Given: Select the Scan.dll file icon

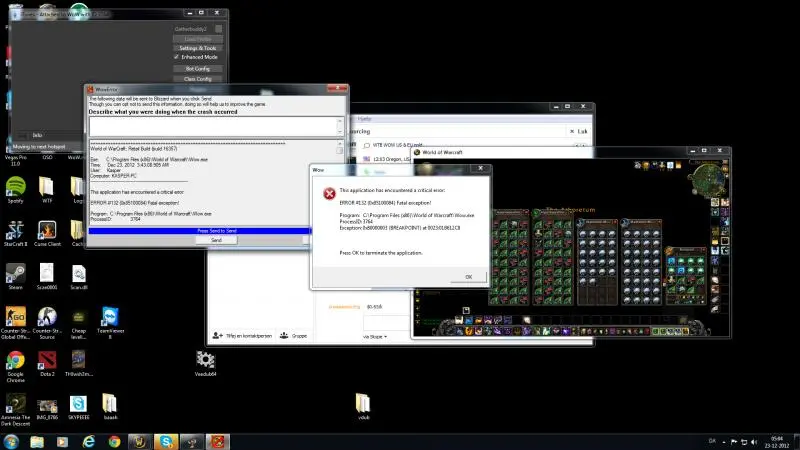Looking at the screenshot, I should (x=79, y=276).
